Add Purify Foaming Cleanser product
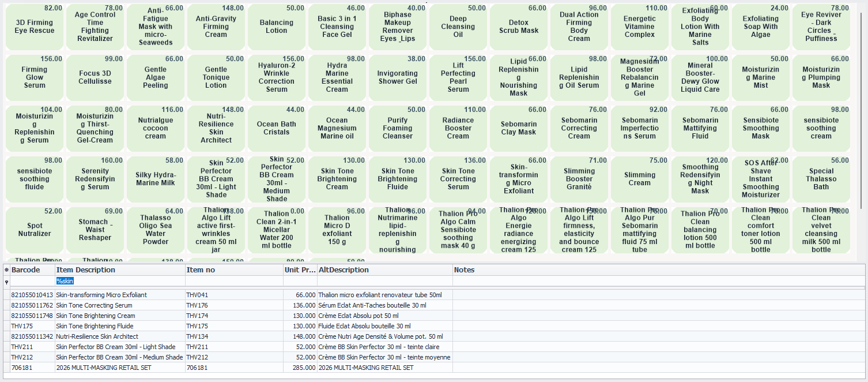Viewport: 868px width, 382px height. [398, 129]
